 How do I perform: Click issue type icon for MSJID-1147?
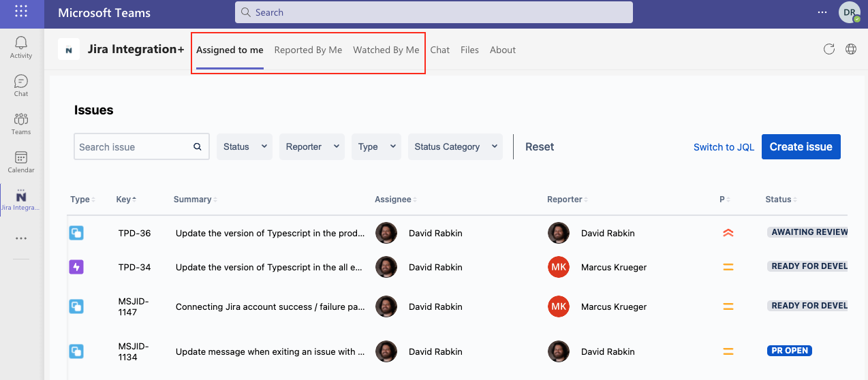[76, 306]
